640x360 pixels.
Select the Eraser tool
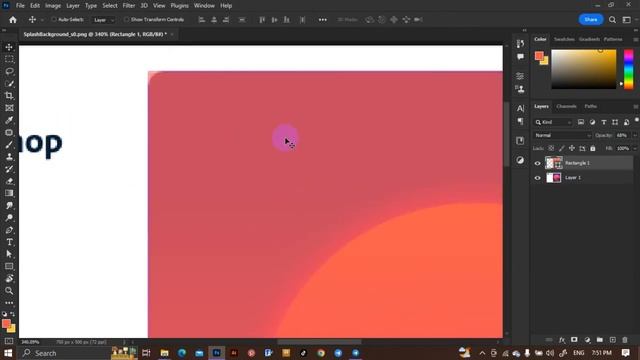click(9, 181)
